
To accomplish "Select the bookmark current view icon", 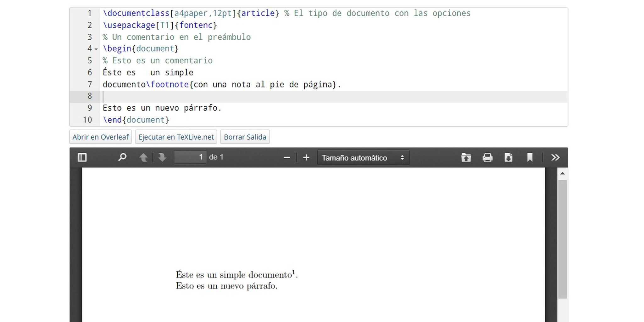I will (530, 157).
